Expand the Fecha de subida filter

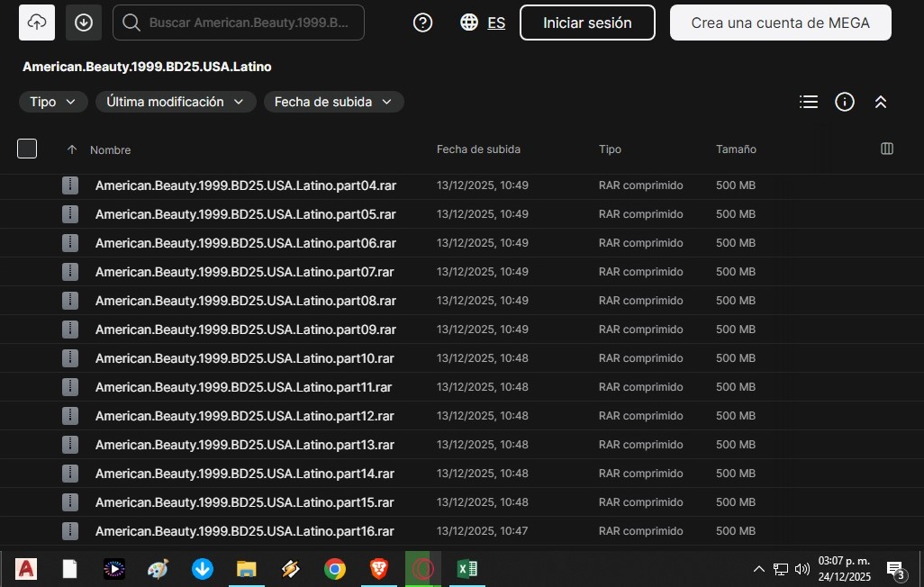tap(333, 102)
